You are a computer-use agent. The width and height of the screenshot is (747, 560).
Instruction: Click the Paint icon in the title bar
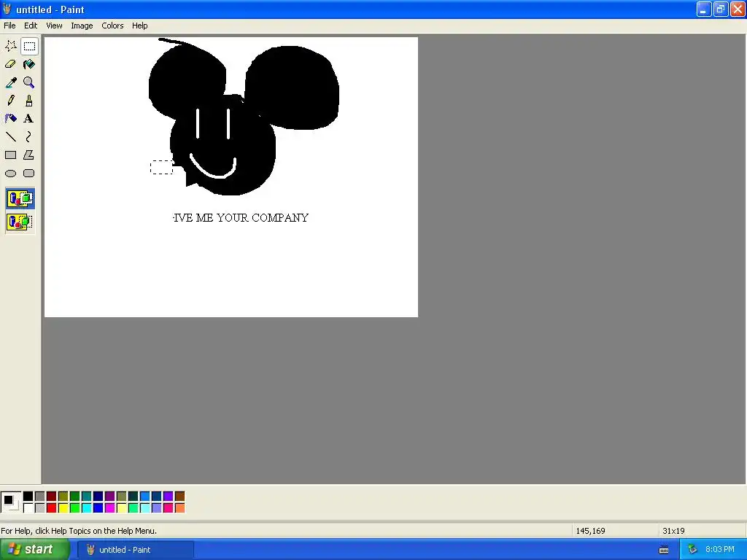pos(7,9)
